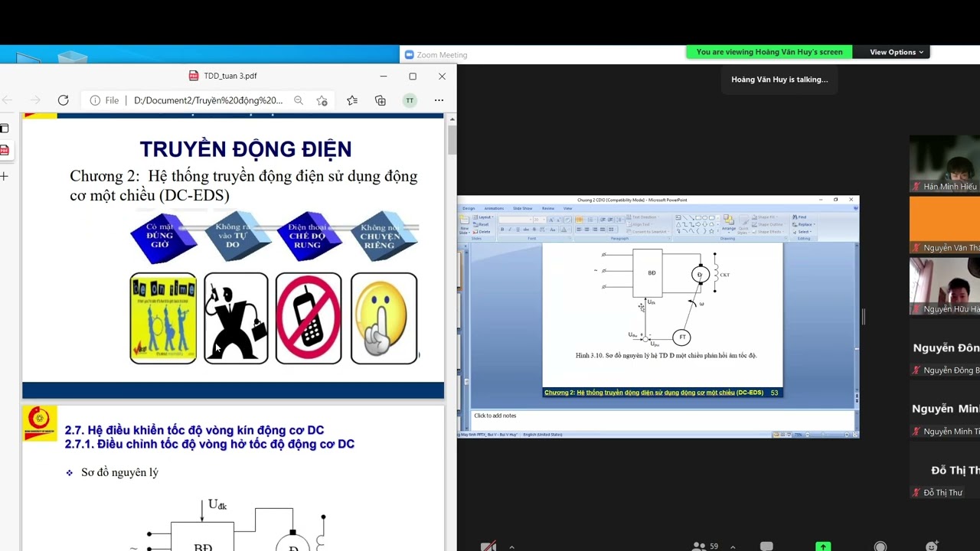Click the 'Sơ đồ nguyên lý' bullet text

pyautogui.click(x=119, y=472)
